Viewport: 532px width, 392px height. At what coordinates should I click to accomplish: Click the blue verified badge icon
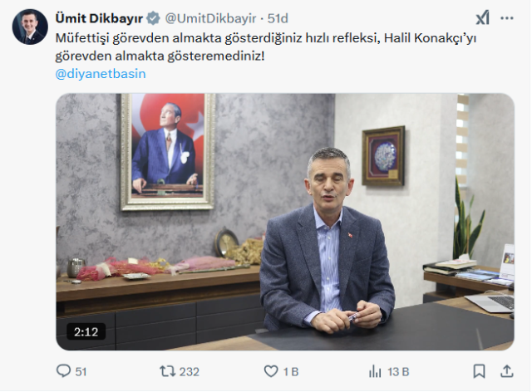153,18
